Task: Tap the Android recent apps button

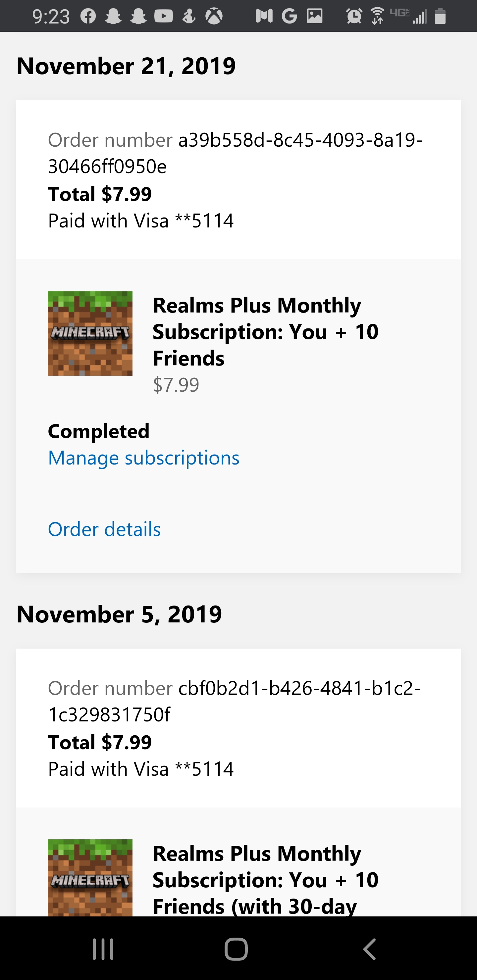Action: pyautogui.click(x=103, y=949)
